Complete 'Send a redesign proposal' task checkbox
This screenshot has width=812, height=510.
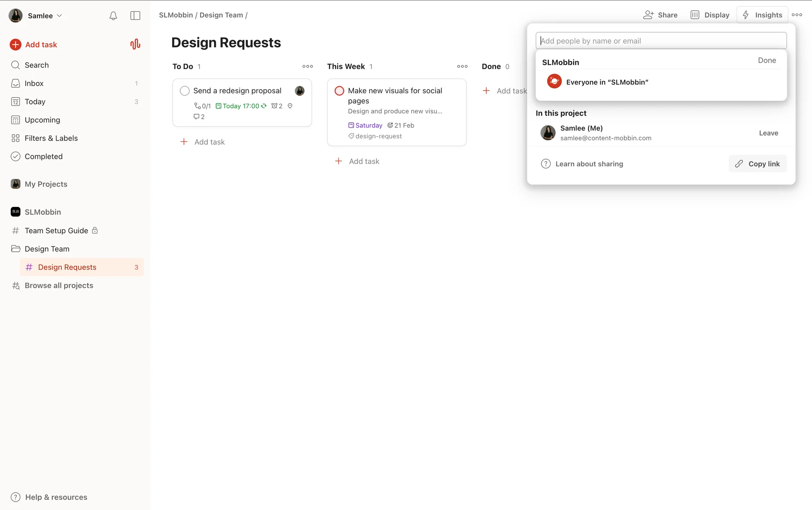click(x=185, y=91)
